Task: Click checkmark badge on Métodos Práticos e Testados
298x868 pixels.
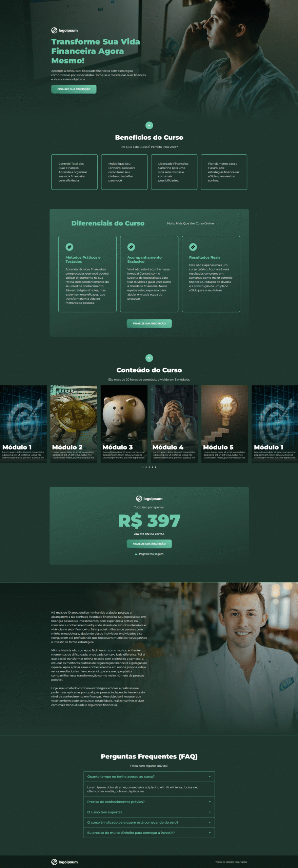Action: click(69, 247)
